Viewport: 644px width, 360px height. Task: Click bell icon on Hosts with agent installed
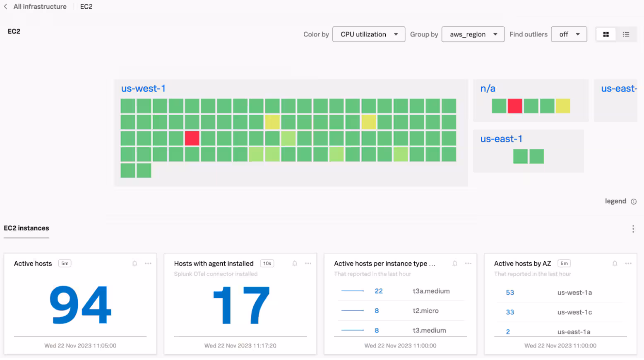[x=295, y=264]
